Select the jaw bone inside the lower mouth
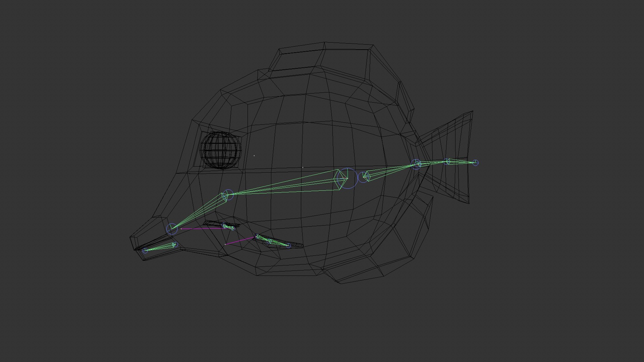The width and height of the screenshot is (644, 362). (160, 247)
